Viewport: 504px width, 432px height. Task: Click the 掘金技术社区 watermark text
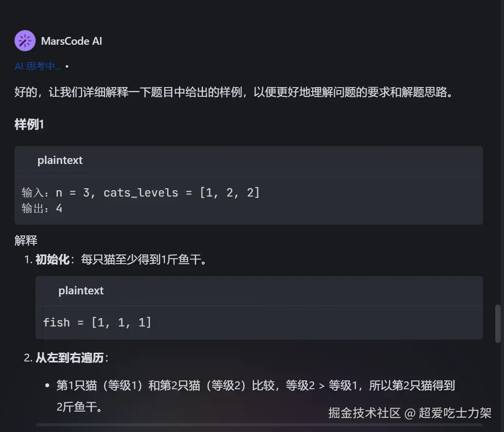point(364,414)
